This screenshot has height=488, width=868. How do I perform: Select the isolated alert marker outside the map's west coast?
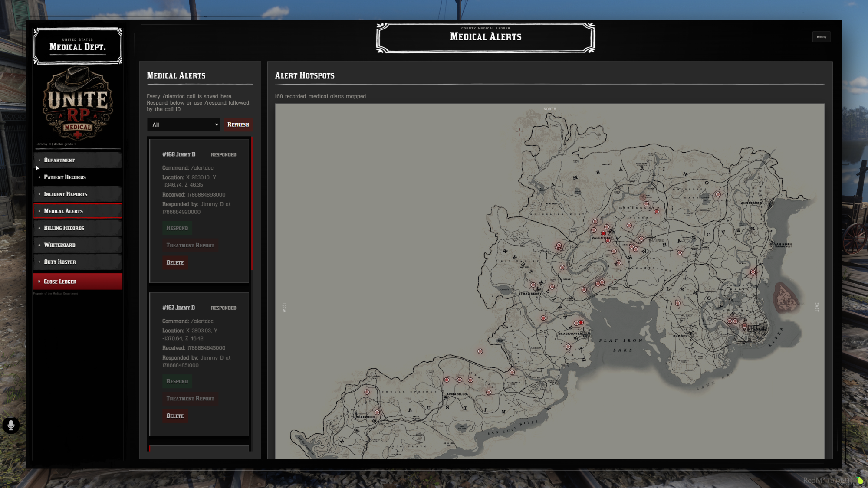(480, 351)
